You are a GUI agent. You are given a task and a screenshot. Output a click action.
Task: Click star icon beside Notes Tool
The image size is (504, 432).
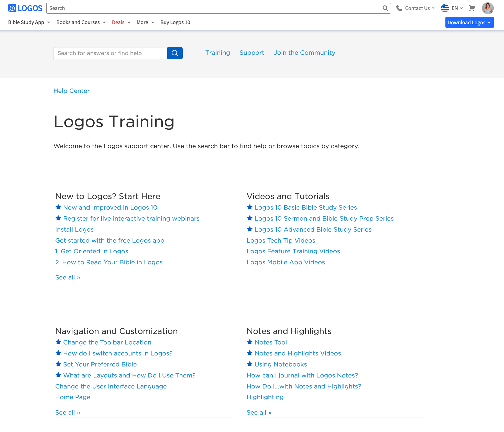click(250, 342)
